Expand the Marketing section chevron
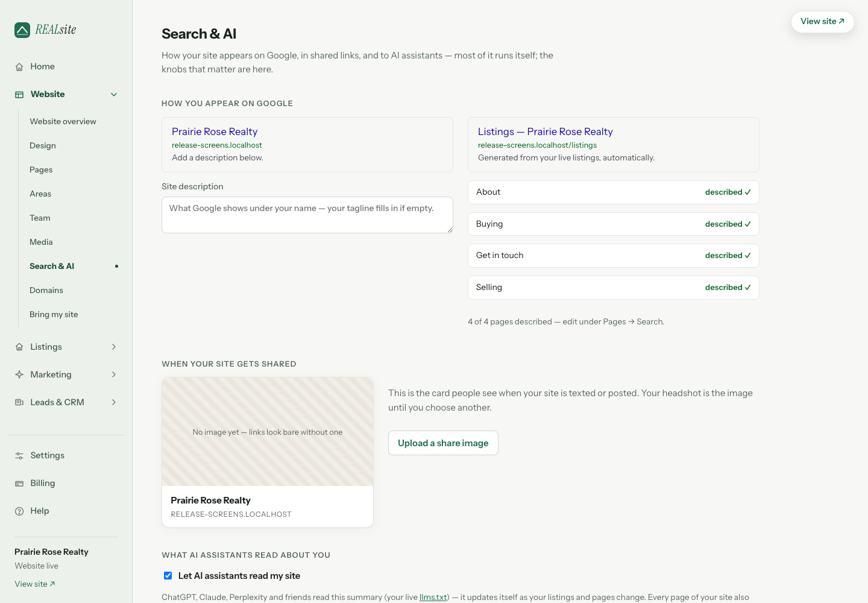Image resolution: width=868 pixels, height=603 pixels. pos(114,374)
